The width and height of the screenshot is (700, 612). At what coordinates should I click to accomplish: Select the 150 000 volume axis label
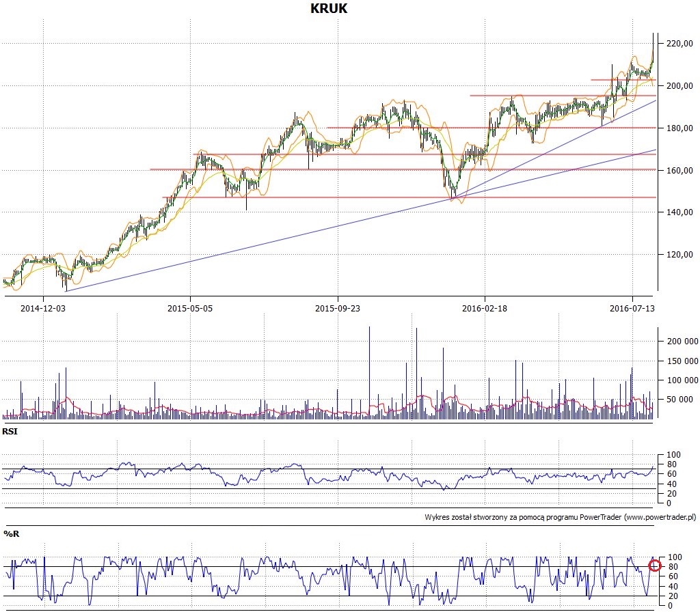pyautogui.click(x=682, y=361)
